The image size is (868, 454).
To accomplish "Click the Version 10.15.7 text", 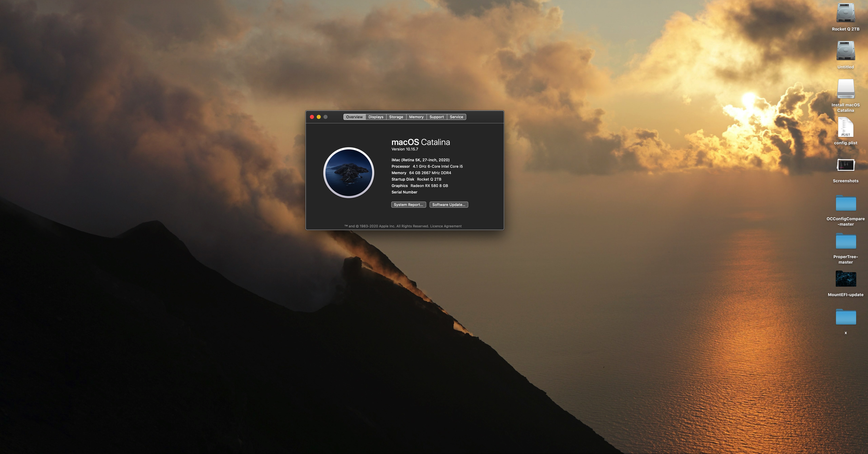I will (x=405, y=149).
